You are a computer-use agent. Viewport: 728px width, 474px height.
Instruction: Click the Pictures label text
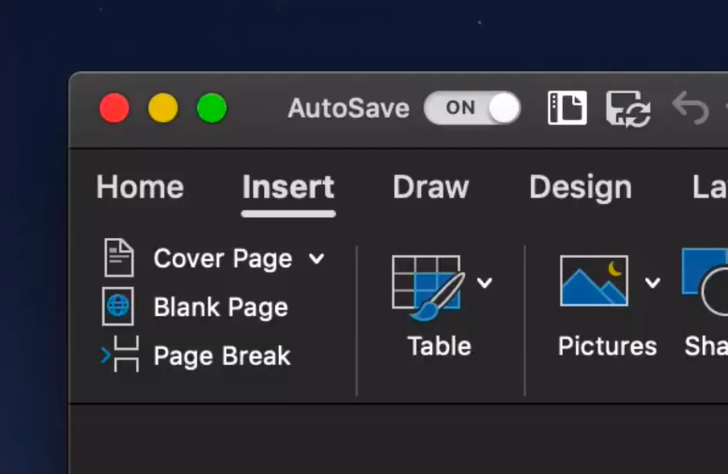click(607, 346)
